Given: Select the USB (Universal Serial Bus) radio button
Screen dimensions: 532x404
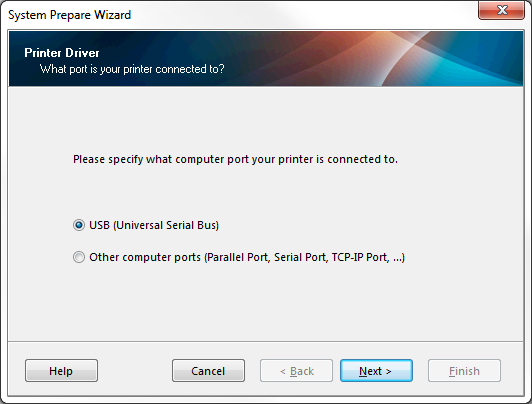Looking at the screenshot, I should pyautogui.click(x=79, y=225).
